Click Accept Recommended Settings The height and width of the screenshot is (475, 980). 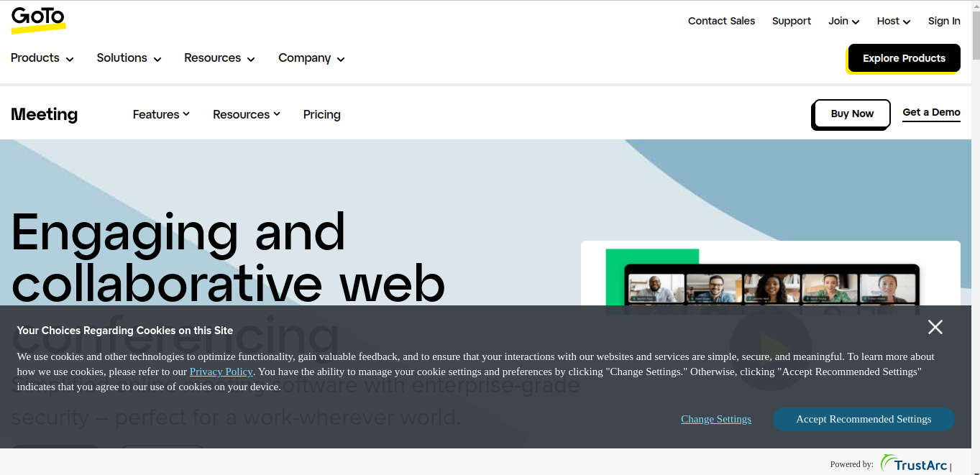(864, 419)
